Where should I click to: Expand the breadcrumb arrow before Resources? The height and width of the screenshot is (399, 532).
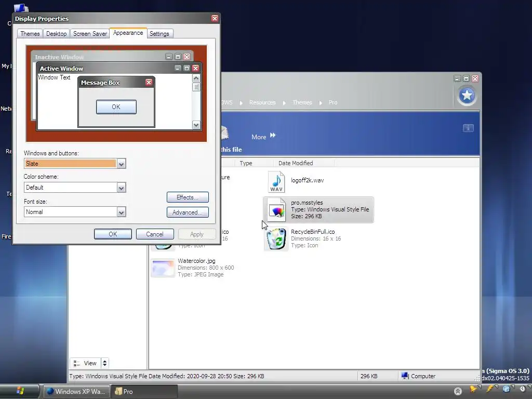pyautogui.click(x=241, y=103)
